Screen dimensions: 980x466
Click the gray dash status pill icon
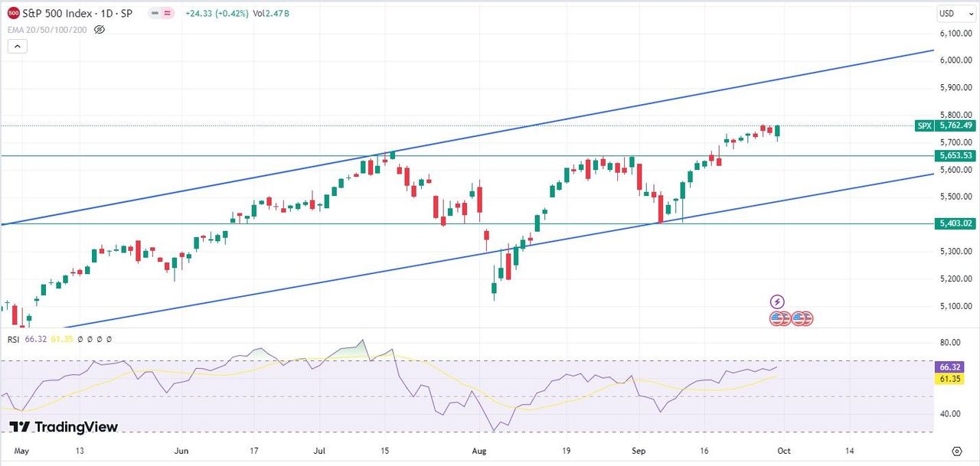[153, 13]
